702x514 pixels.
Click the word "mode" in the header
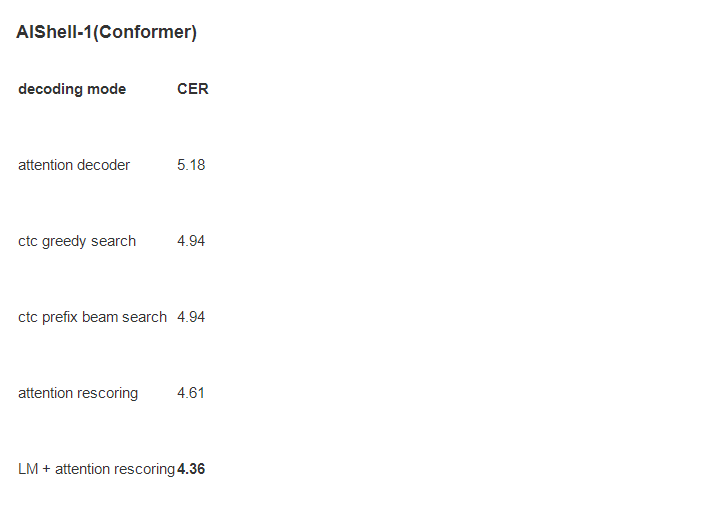tap(107, 89)
